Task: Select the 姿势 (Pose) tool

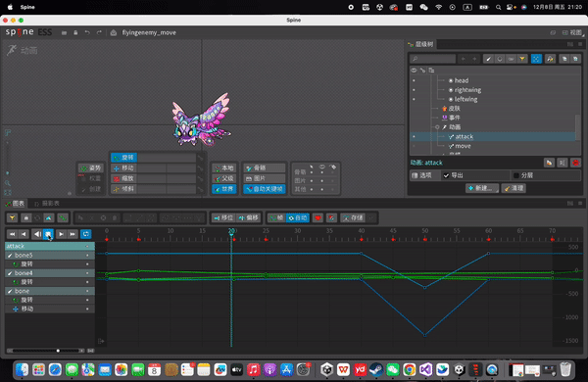Action: 91,167
